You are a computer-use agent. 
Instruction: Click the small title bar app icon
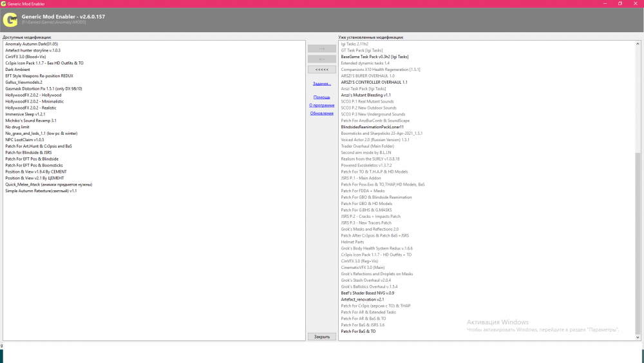point(4,3)
